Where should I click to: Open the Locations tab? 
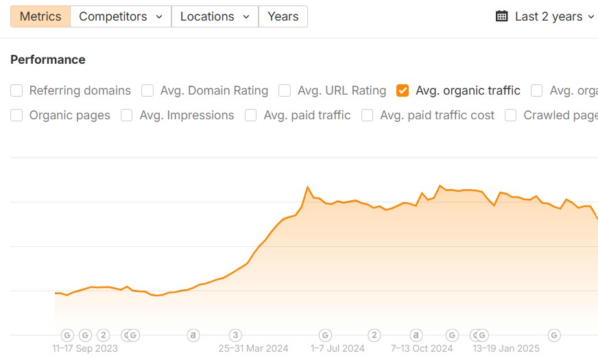click(215, 16)
